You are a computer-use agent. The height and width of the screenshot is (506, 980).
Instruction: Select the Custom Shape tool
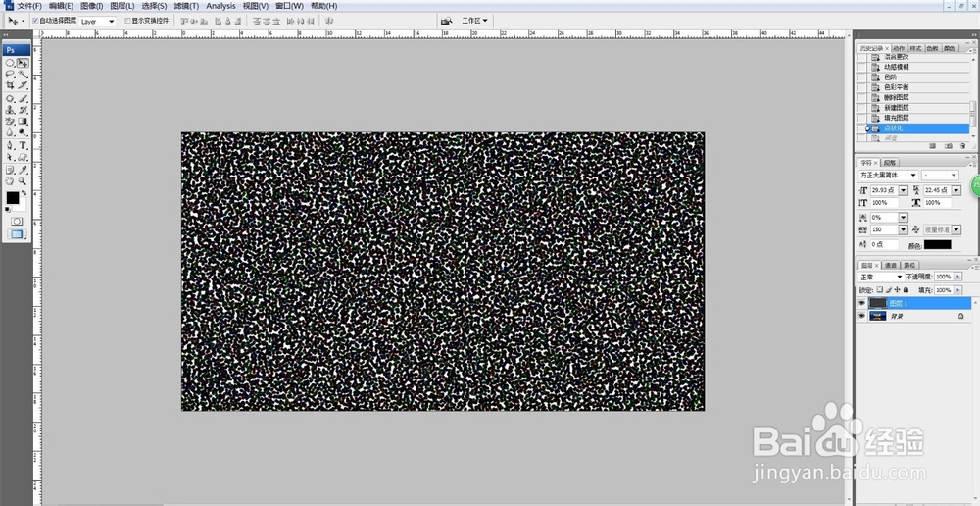point(23,157)
